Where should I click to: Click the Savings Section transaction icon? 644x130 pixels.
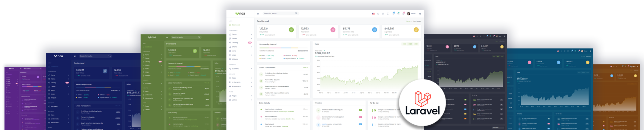pos(261,74)
